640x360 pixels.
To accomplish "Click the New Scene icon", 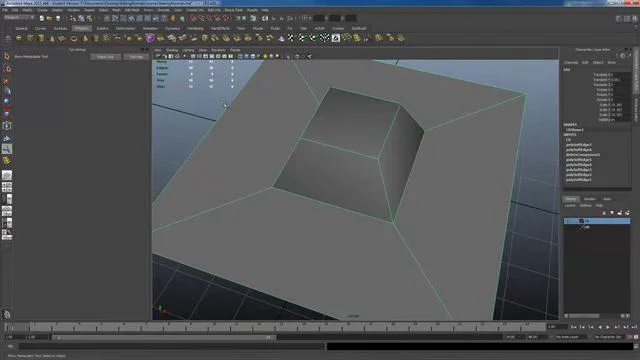I will 42,18.
